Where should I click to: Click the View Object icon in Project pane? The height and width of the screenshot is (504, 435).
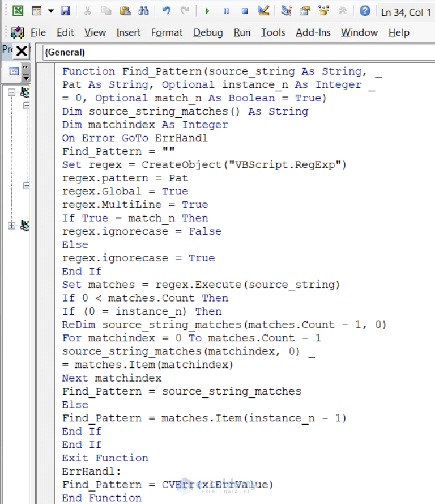pyautogui.click(x=14, y=71)
